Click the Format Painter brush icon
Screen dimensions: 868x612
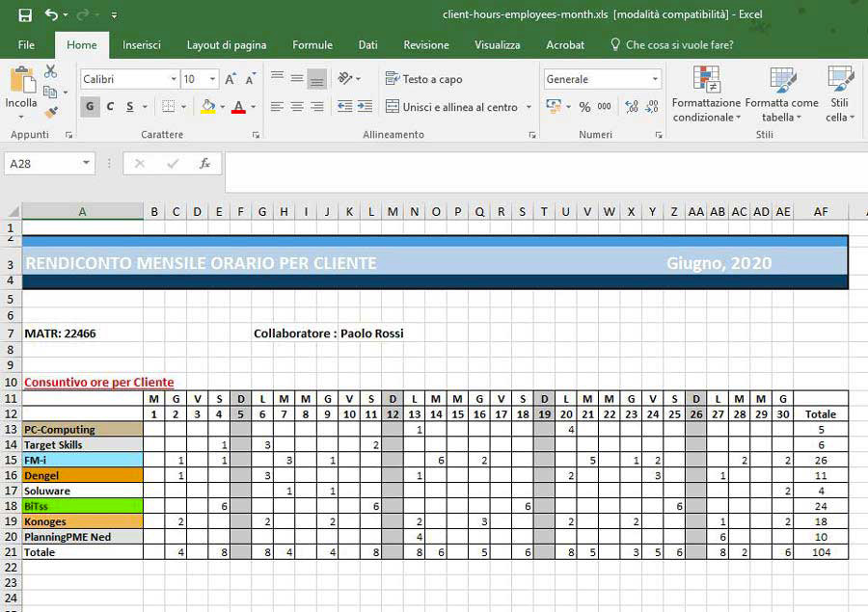51,113
